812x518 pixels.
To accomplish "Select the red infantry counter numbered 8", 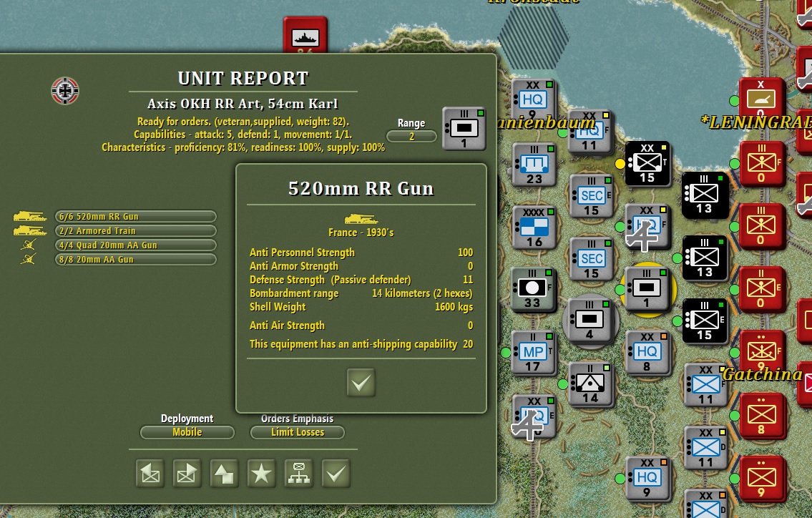I will pos(763,415).
